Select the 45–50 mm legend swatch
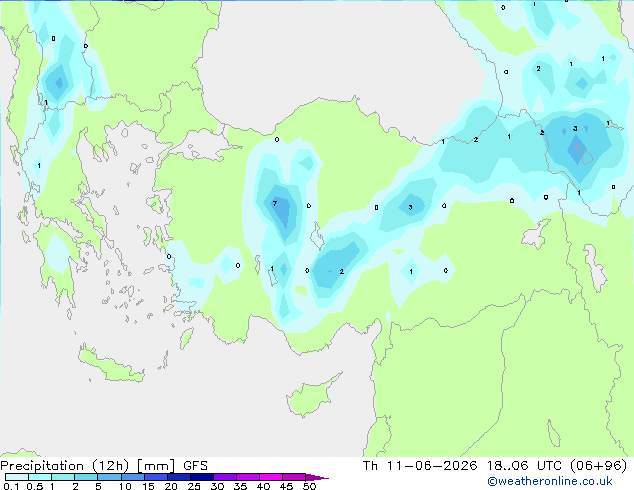The height and width of the screenshot is (490, 634). (x=294, y=477)
